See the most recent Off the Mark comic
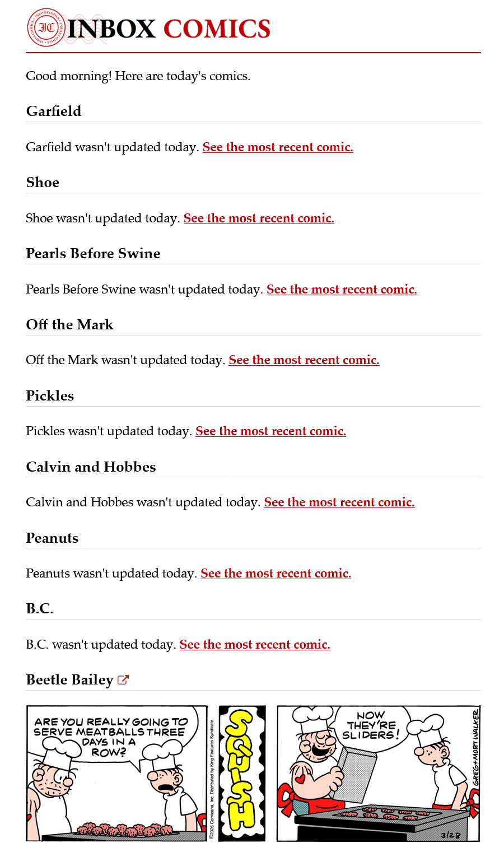This screenshot has height=857, width=504. tap(304, 360)
